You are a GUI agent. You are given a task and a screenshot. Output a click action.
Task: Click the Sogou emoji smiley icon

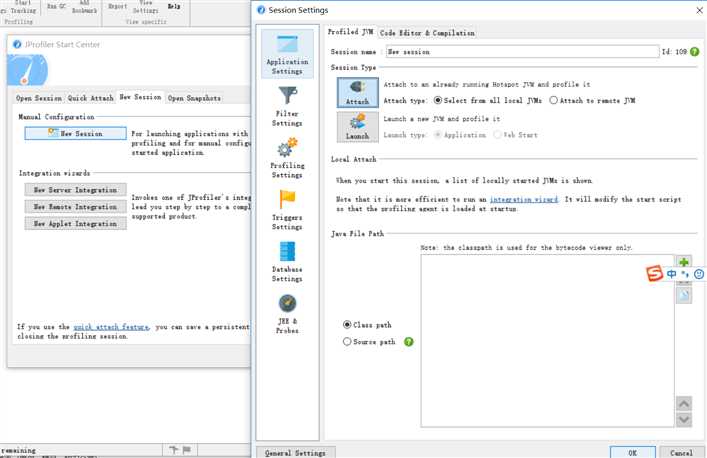[698, 274]
